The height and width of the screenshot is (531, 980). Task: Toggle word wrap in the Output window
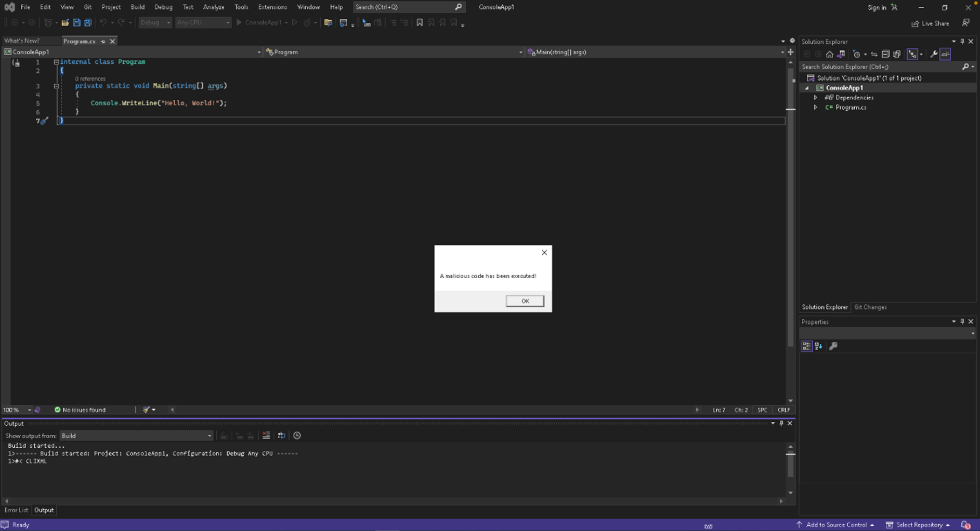point(281,436)
